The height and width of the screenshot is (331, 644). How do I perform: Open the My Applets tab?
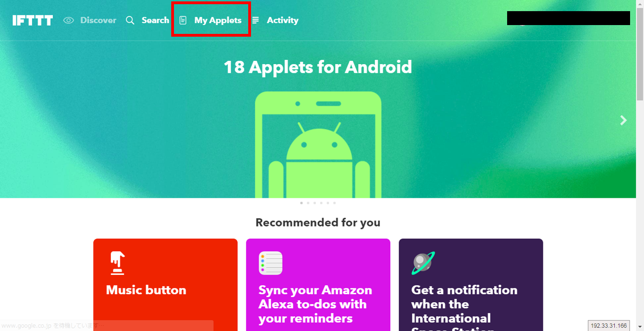click(x=218, y=20)
